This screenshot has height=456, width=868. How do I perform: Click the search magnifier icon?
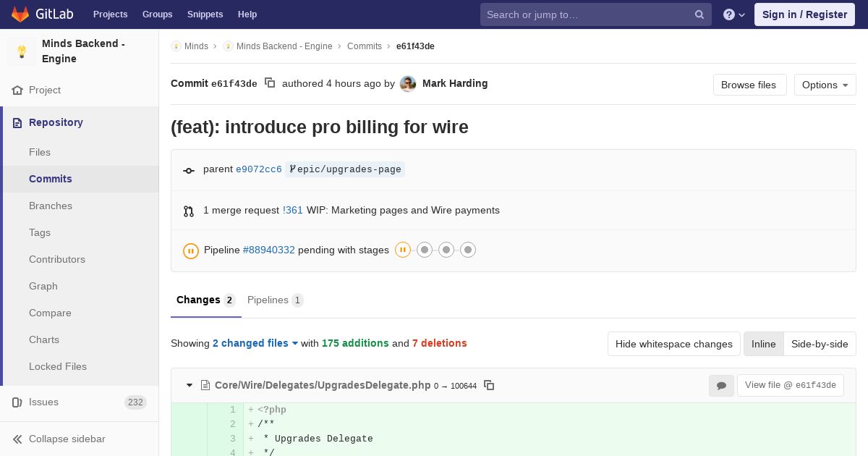click(x=699, y=14)
